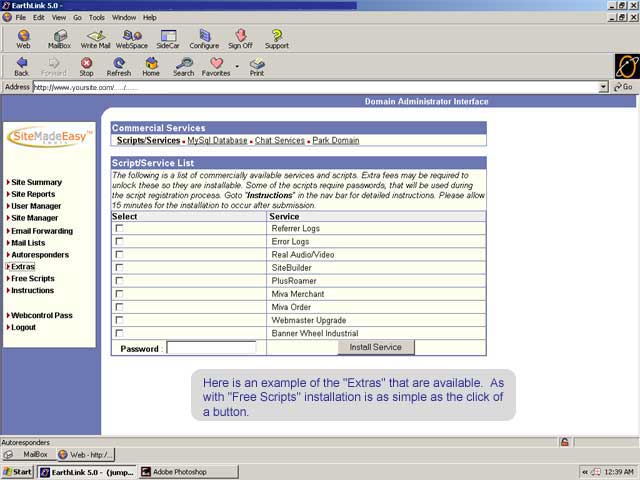Open the View menu
This screenshot has width=640, height=480.
click(58, 17)
